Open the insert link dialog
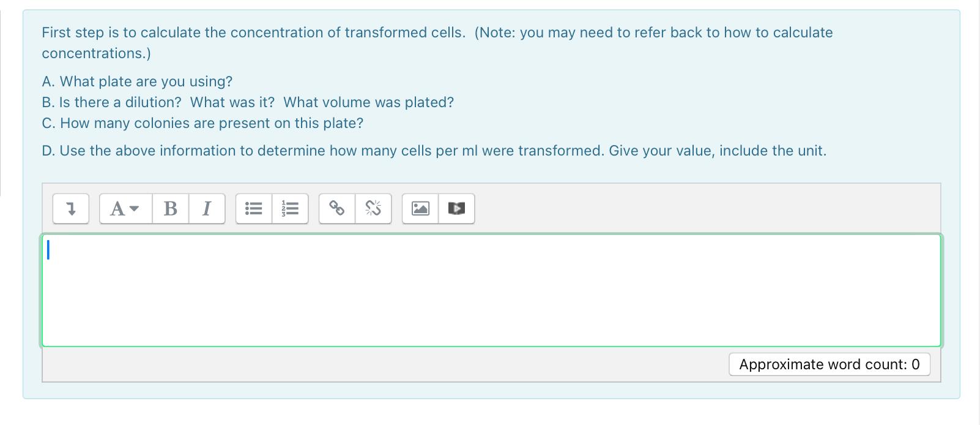The width and height of the screenshot is (980, 425). coord(337,209)
